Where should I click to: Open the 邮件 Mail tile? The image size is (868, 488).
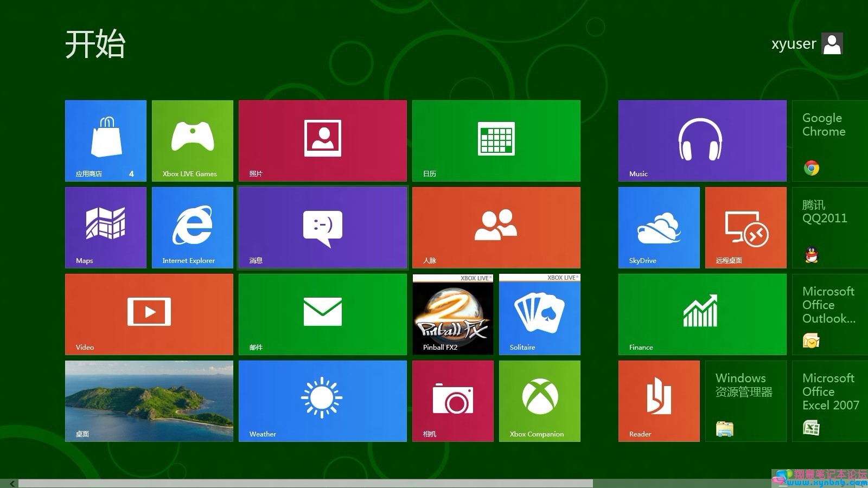pyautogui.click(x=323, y=314)
